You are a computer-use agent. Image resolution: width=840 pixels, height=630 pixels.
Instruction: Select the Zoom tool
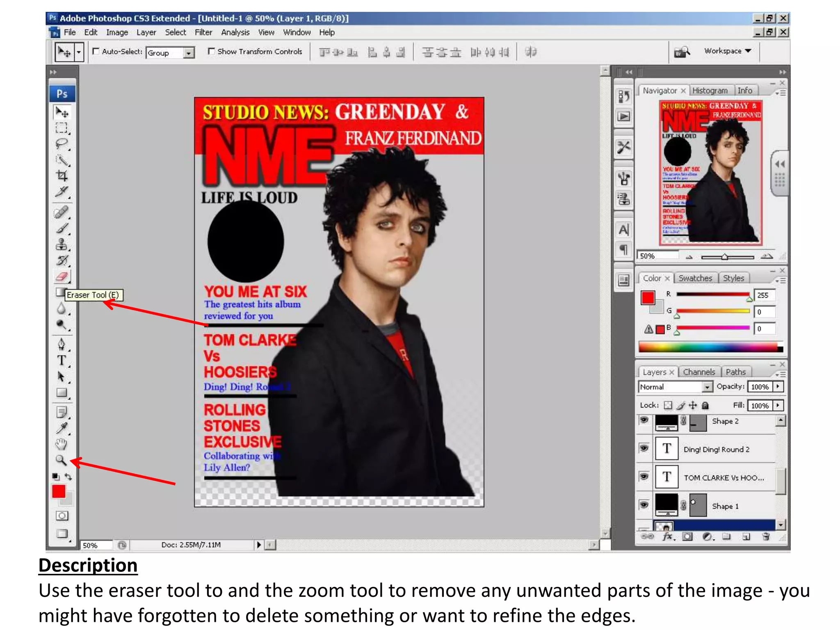tap(62, 460)
